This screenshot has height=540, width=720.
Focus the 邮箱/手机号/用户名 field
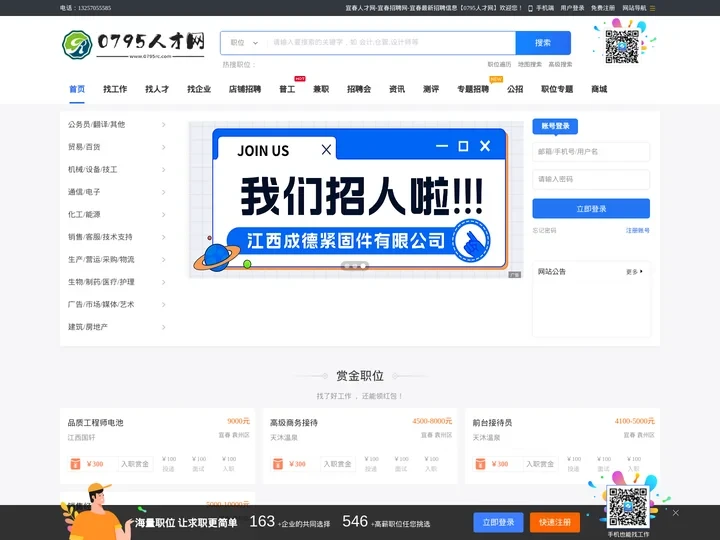point(591,152)
